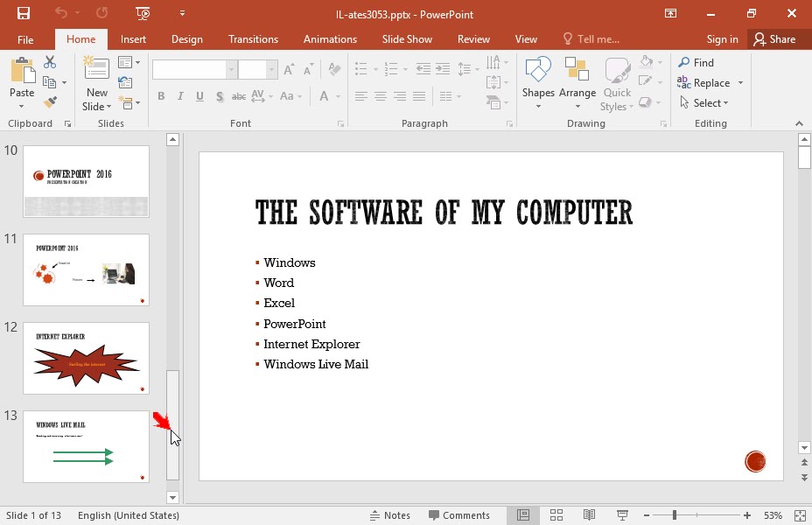Click Justify alignment icon
The width and height of the screenshot is (812, 525).
click(x=419, y=96)
